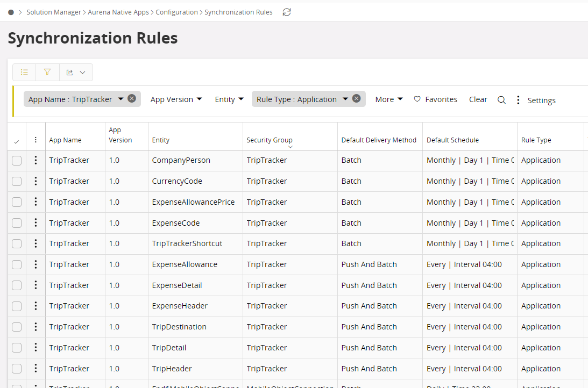Open the More filters dropdown

tap(388, 99)
